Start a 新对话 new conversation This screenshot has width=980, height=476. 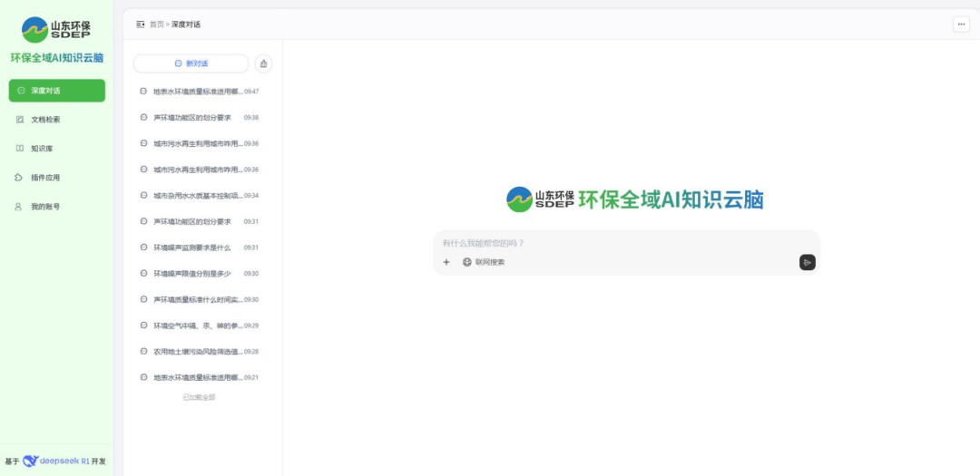[191, 63]
